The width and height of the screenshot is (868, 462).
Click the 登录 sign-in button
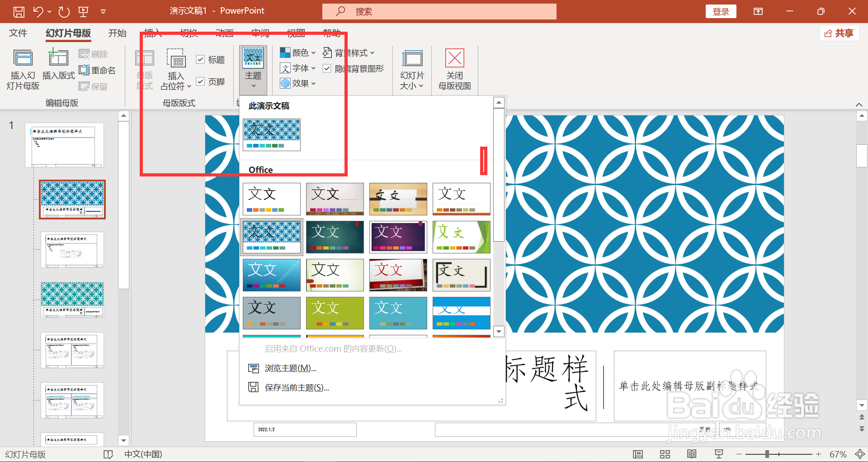pyautogui.click(x=721, y=12)
